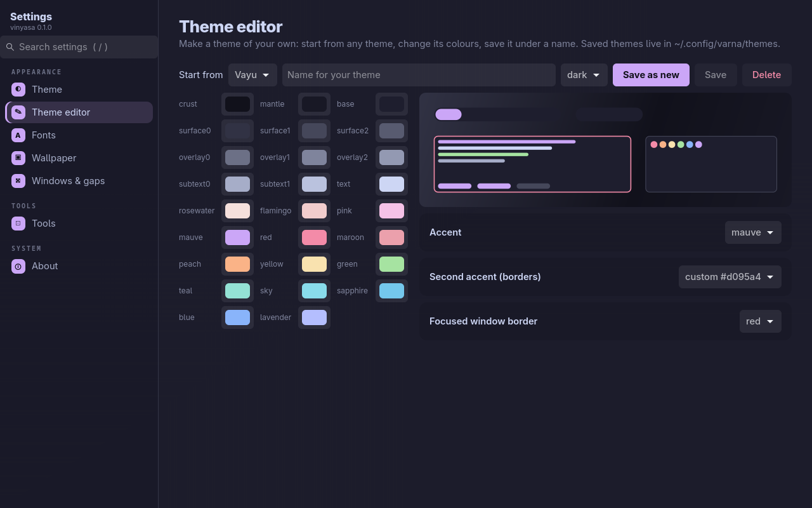Open the Accent mauve dropdown
Screen dimensions: 812x508
(x=753, y=232)
